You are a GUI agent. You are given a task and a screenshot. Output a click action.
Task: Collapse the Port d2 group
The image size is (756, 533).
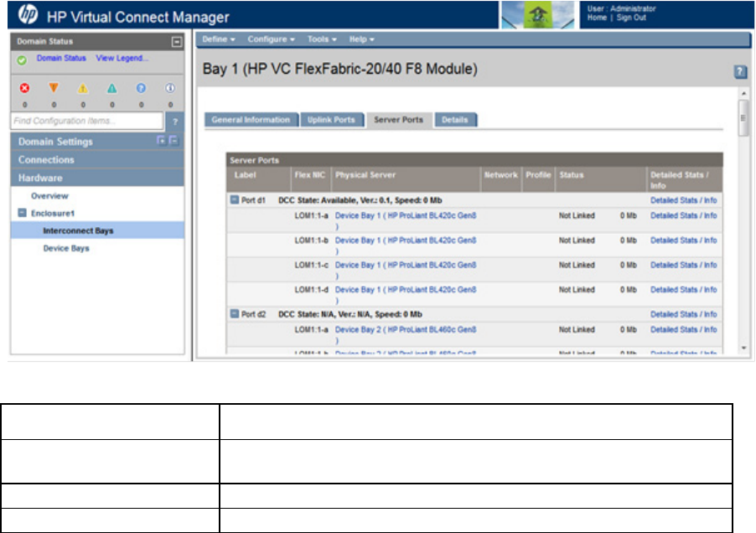pos(235,313)
